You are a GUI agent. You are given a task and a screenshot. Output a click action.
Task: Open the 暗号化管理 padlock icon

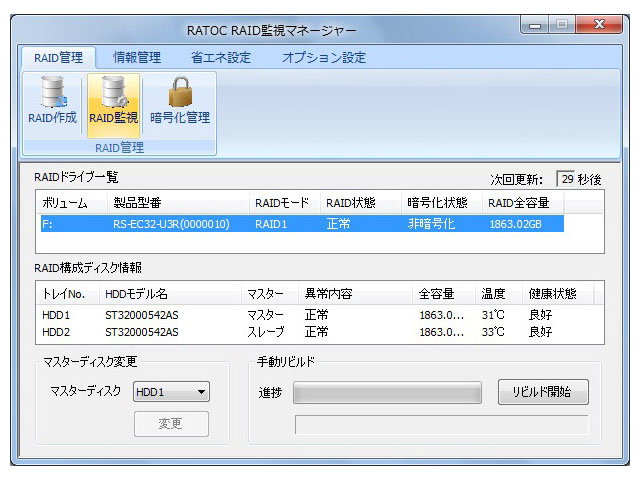(x=180, y=101)
